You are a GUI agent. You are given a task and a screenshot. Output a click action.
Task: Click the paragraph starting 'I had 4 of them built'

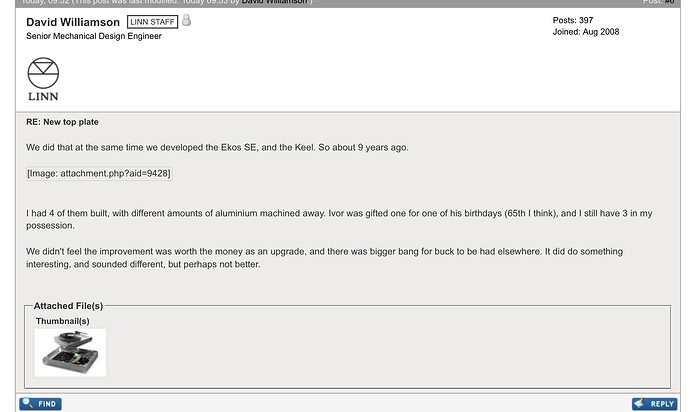339,219
